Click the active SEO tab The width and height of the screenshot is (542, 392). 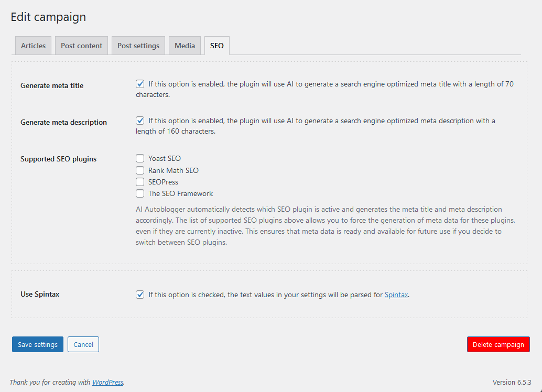[216, 46]
